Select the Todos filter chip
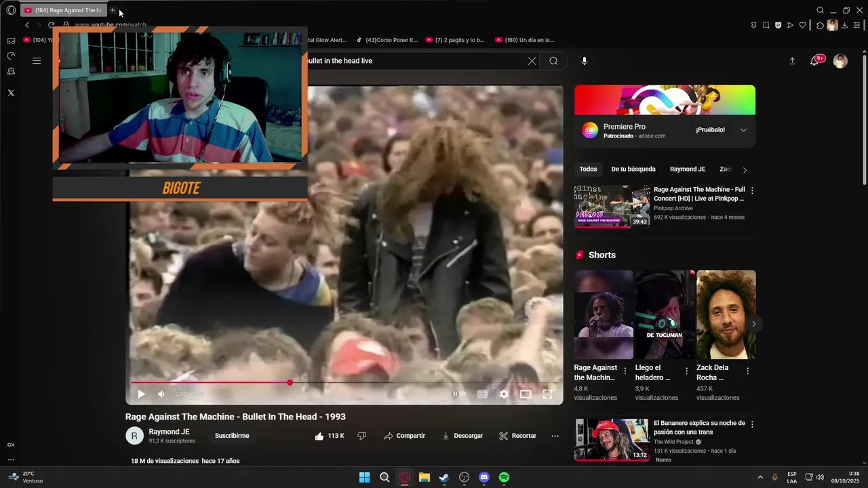Viewport: 868px width, 488px height. coord(588,169)
